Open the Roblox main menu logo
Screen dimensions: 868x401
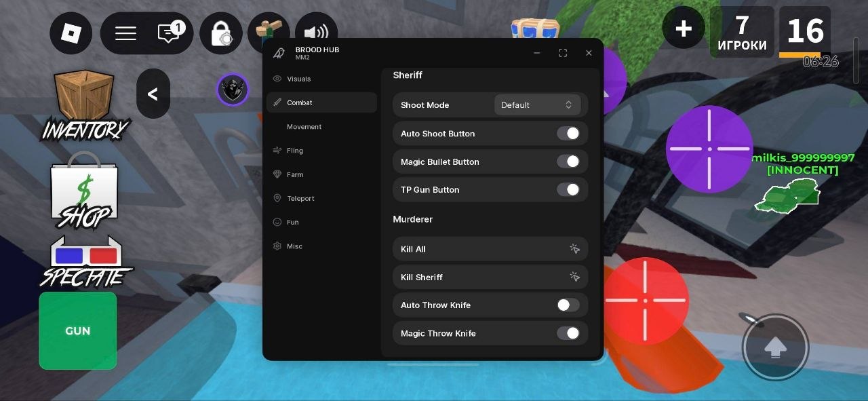tap(71, 33)
